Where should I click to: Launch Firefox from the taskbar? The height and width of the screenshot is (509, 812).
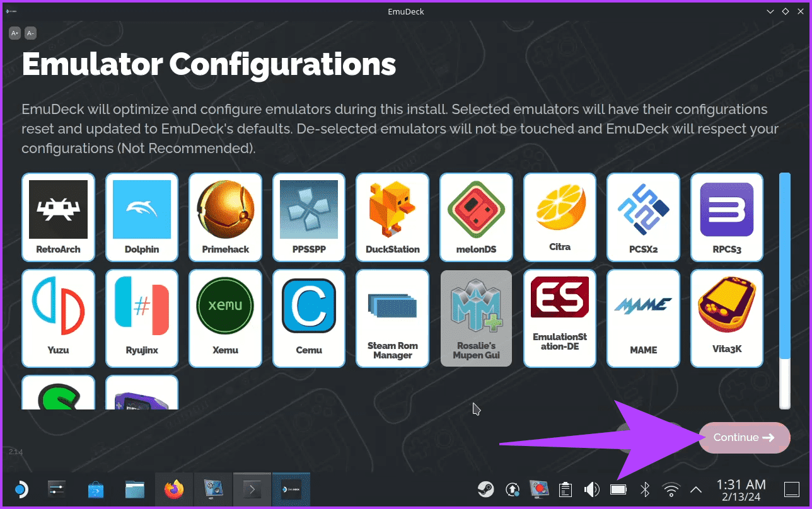pyautogui.click(x=174, y=489)
